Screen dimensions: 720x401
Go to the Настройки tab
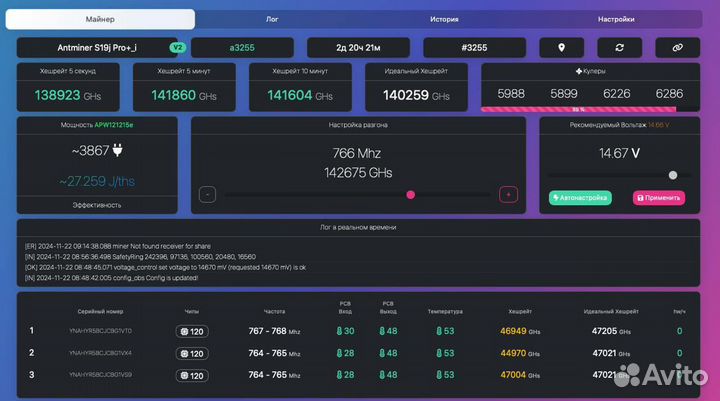pyautogui.click(x=616, y=19)
